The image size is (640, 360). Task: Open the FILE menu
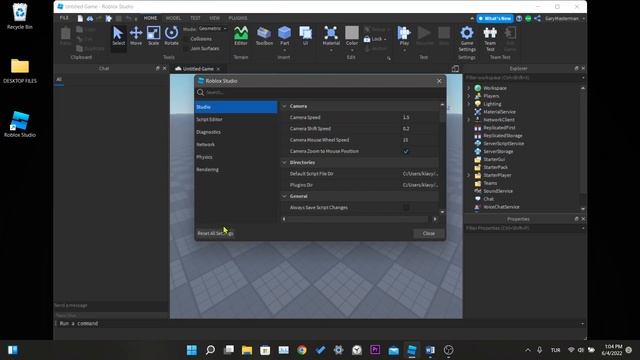point(64,18)
